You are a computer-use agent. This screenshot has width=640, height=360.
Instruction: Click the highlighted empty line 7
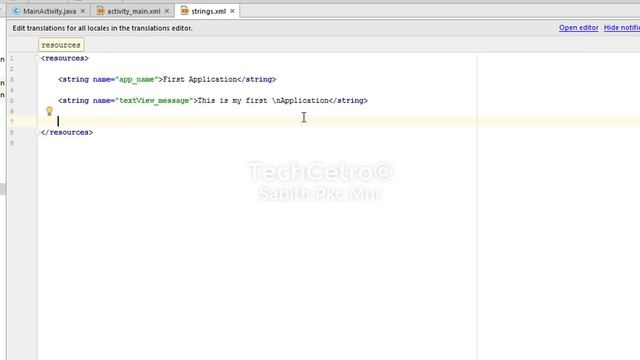pyautogui.click(x=339, y=122)
